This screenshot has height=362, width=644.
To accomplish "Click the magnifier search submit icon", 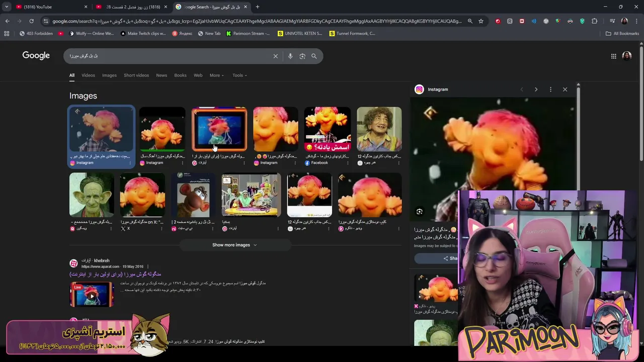I will 314,56.
